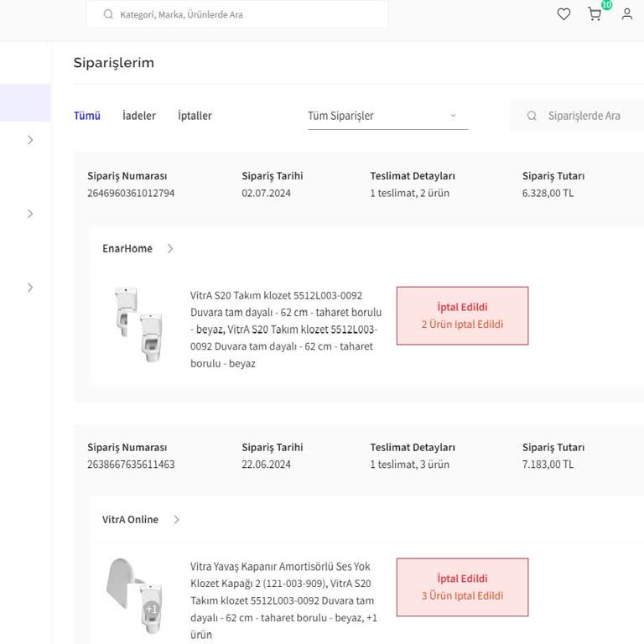Open the shopping cart icon
The image size is (644, 644).
pyautogui.click(x=595, y=14)
